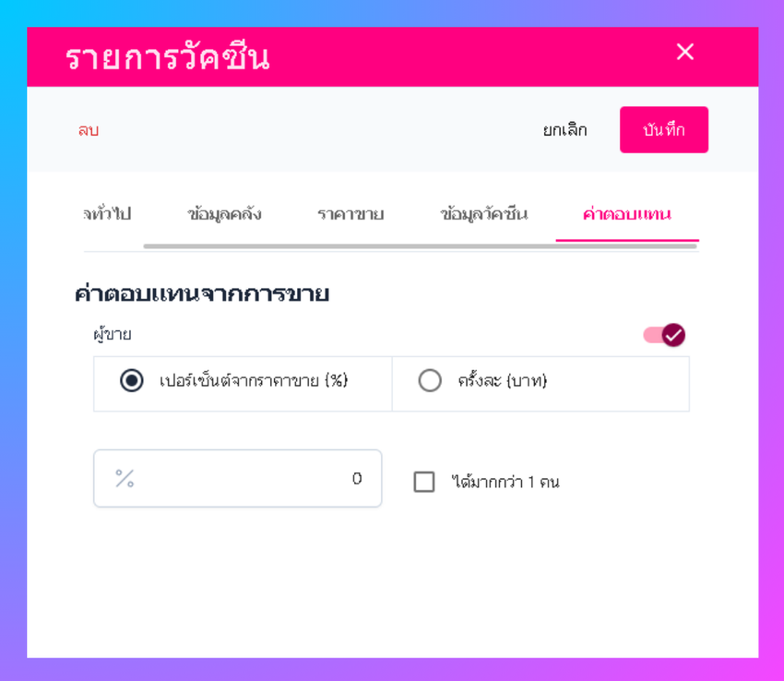Image resolution: width=784 pixels, height=681 pixels.
Task: Go to the ราคาขาย tab
Action: pos(350,214)
